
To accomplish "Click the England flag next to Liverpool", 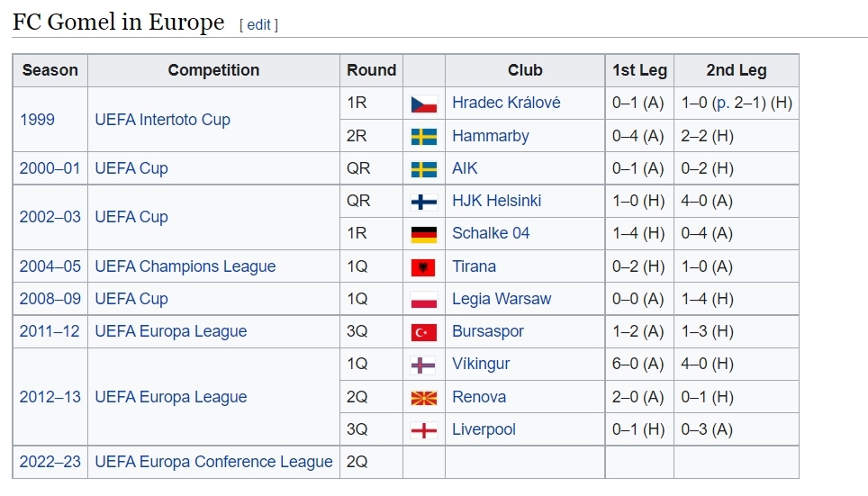I will click(x=424, y=430).
